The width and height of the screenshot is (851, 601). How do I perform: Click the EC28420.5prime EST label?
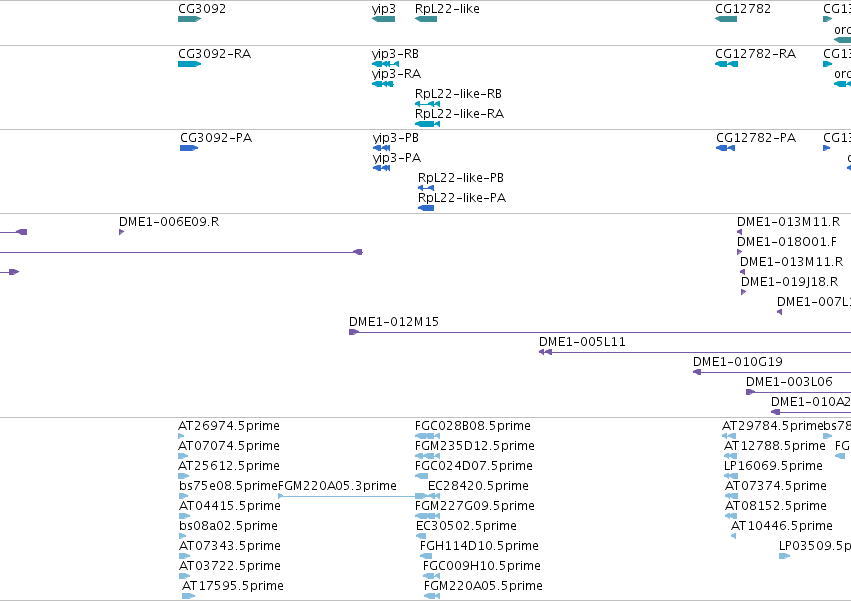[478, 486]
